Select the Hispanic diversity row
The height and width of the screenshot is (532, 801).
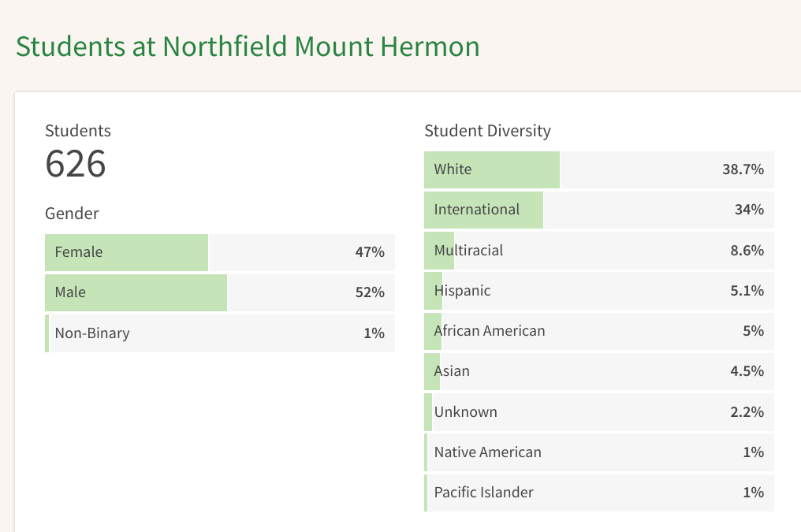pos(598,291)
